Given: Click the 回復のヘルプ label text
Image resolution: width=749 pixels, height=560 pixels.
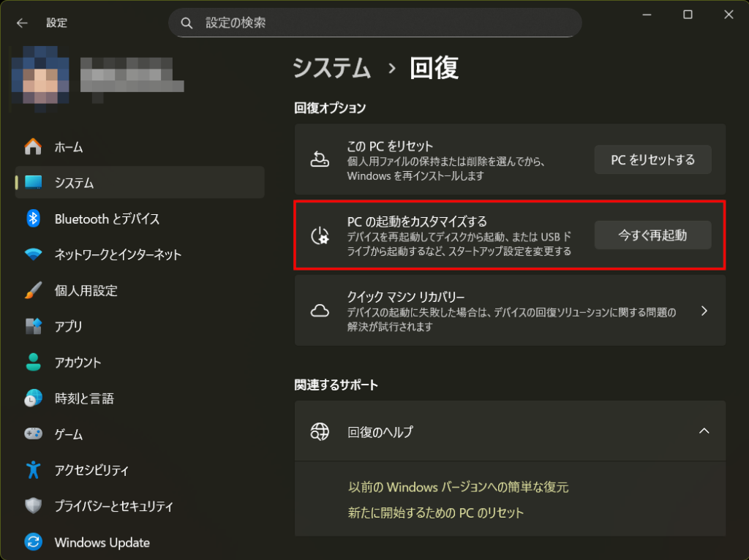Looking at the screenshot, I should point(380,432).
